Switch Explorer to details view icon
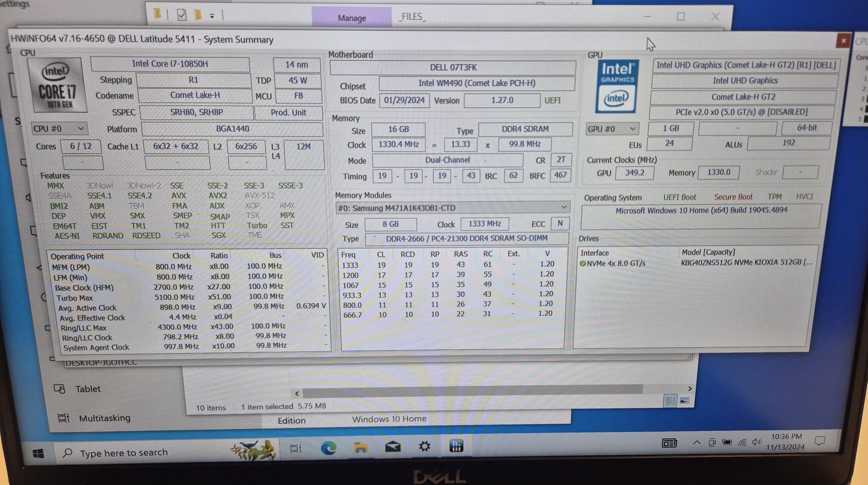 coord(671,401)
